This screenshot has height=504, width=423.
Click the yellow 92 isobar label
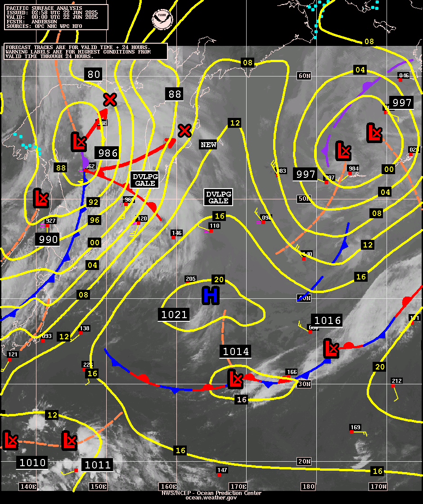94,202
